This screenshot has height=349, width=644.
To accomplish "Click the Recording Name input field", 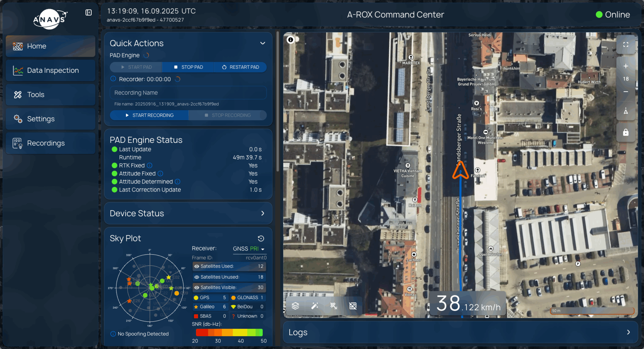I will tap(188, 93).
